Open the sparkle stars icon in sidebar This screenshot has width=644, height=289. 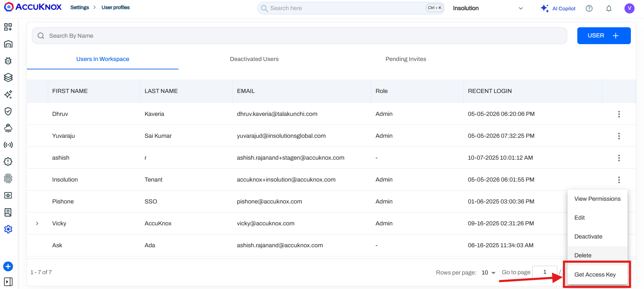pyautogui.click(x=8, y=94)
